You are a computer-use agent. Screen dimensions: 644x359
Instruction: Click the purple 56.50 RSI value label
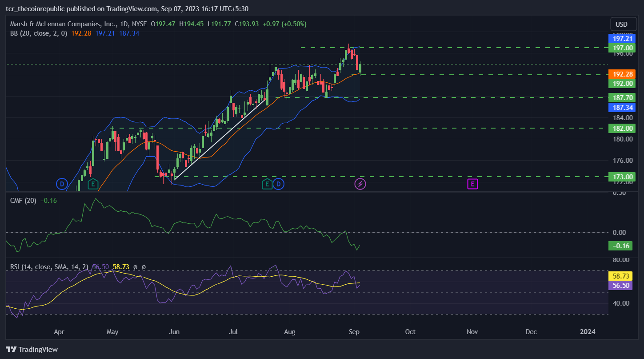click(x=620, y=286)
